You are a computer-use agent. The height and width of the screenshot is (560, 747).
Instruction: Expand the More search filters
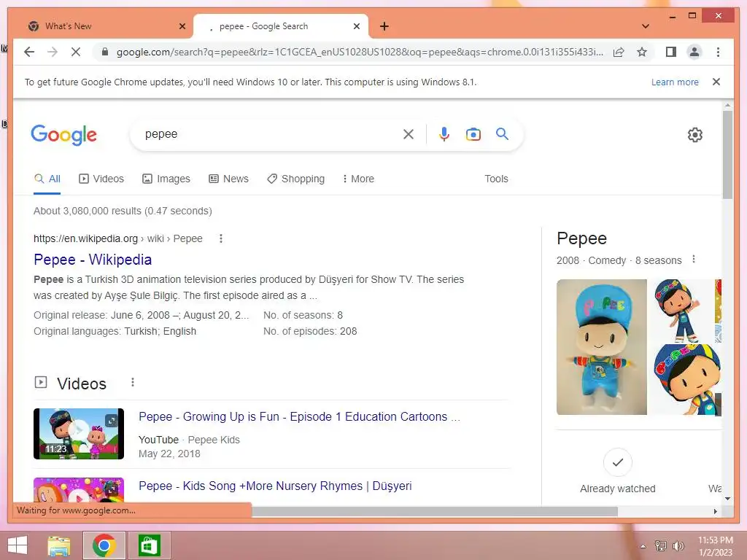[358, 179]
